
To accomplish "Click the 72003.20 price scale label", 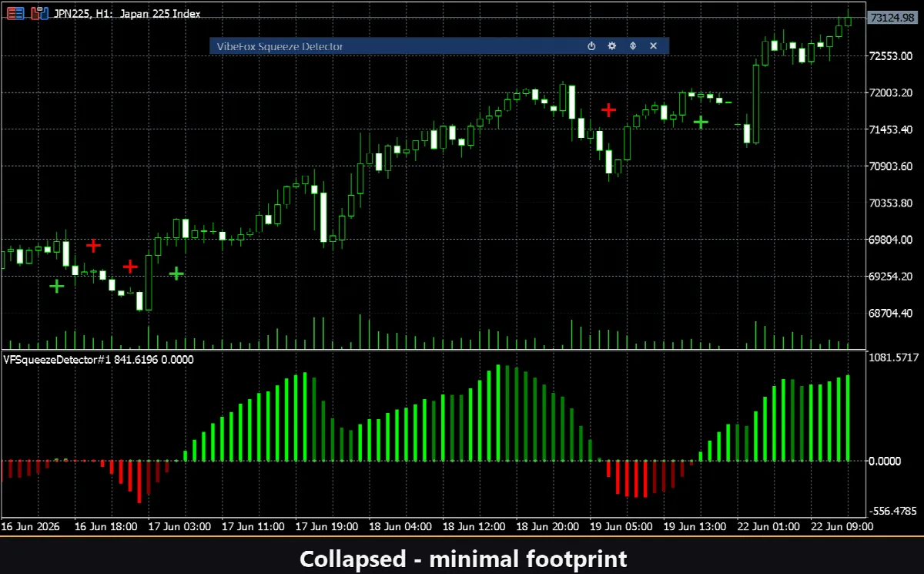I will [892, 92].
